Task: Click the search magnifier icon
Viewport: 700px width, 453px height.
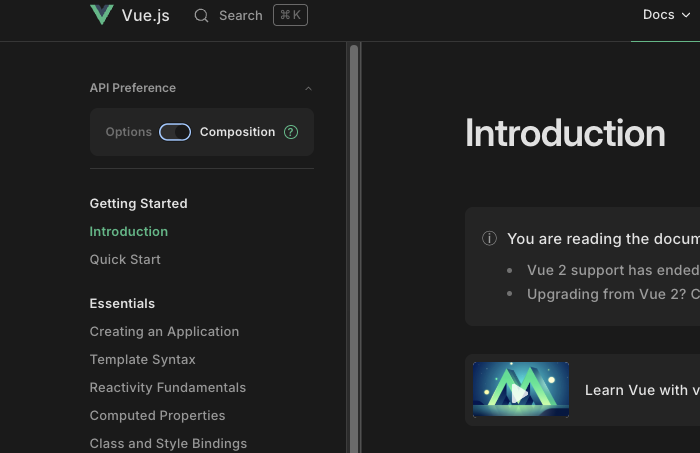Action: [x=201, y=16]
